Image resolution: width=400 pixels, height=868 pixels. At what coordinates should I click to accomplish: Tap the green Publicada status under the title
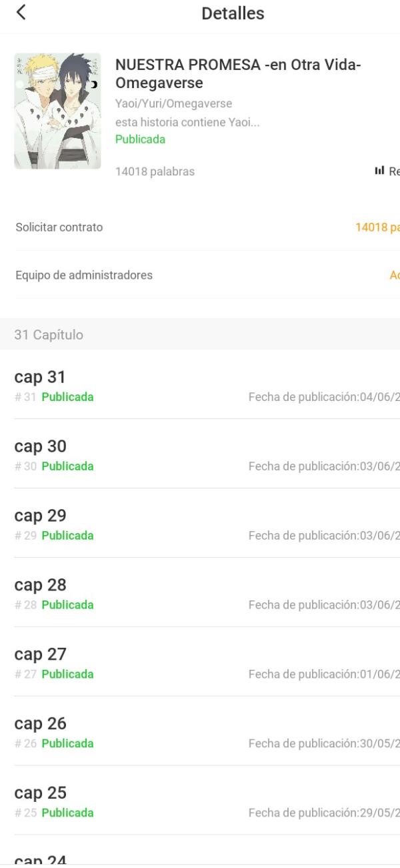[x=140, y=139]
